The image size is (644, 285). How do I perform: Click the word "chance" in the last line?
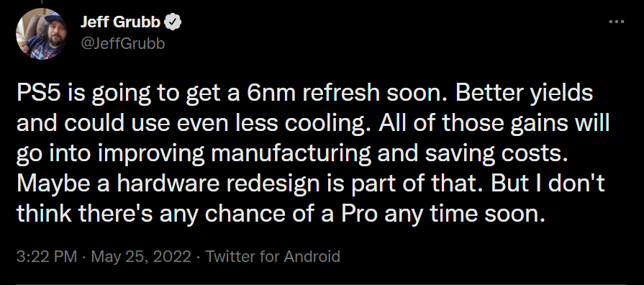click(257, 215)
